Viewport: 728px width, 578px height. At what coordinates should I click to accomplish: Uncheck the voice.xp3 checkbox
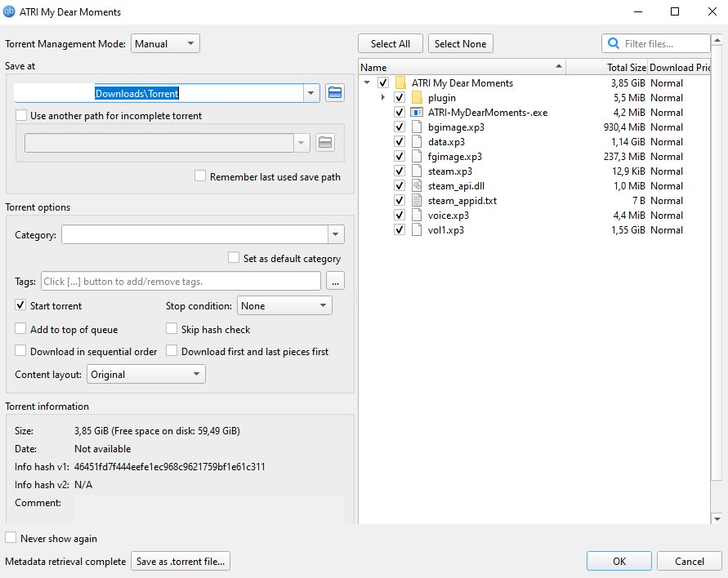pyautogui.click(x=400, y=216)
